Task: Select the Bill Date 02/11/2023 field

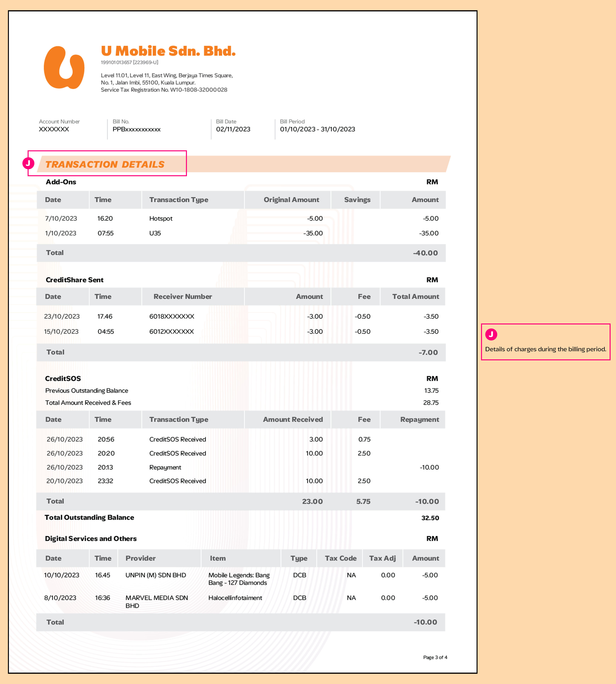Action: [x=232, y=129]
